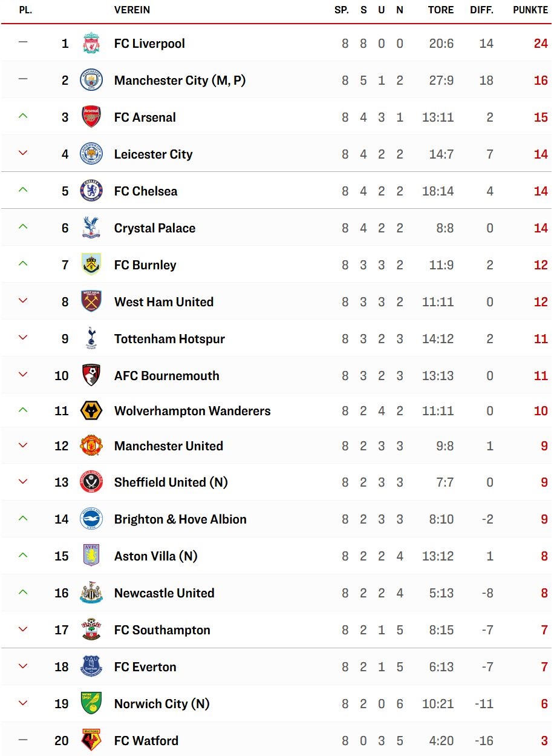Viewport: 554px width, 756px height.
Task: Select the PUNKTE column header
Action: (x=530, y=10)
